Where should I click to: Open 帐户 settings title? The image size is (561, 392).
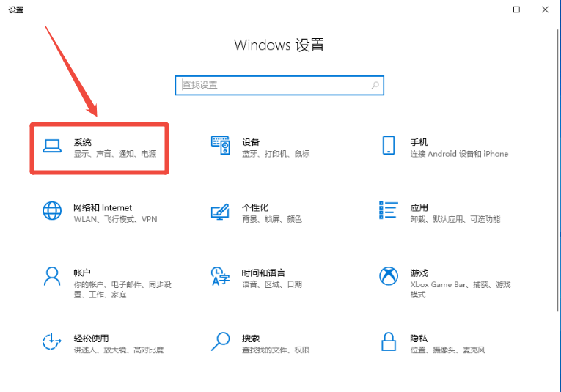coord(82,273)
